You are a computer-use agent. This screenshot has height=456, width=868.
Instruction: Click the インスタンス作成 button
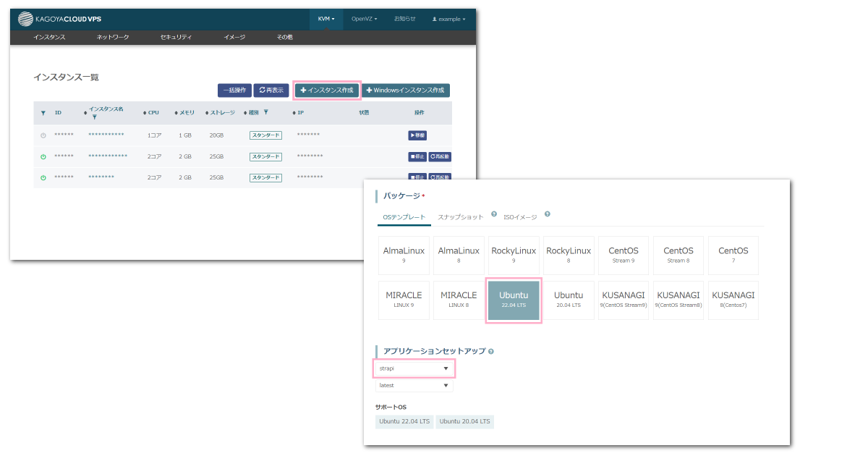click(x=327, y=90)
